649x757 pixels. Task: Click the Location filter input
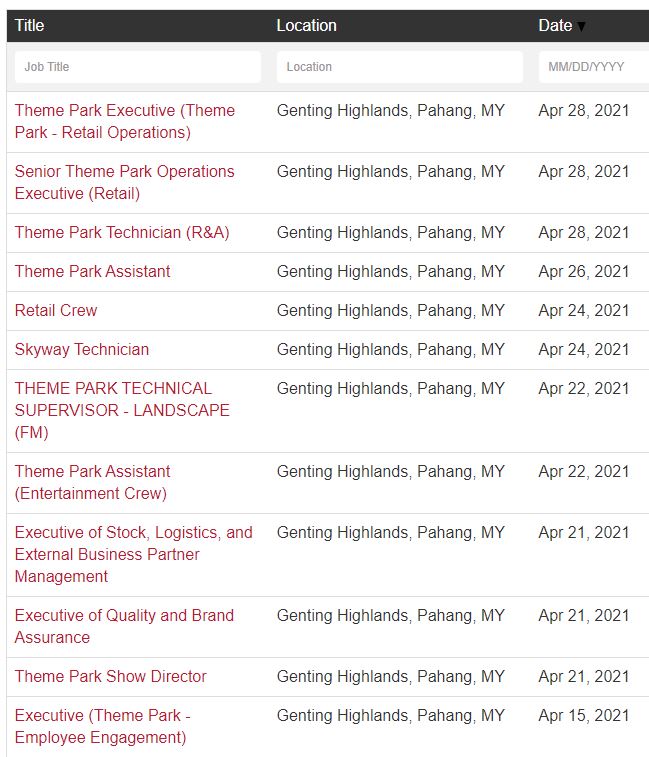(400, 67)
